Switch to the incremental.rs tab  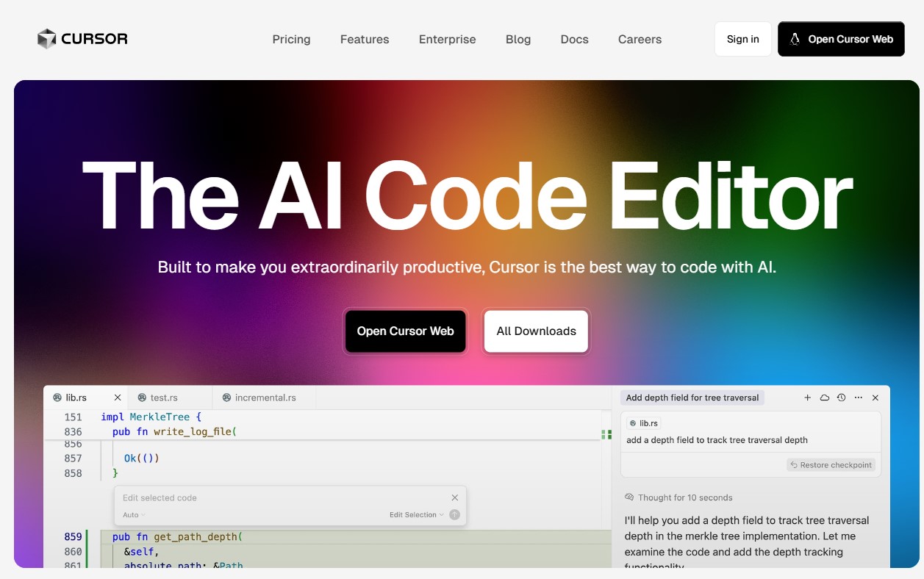(265, 398)
